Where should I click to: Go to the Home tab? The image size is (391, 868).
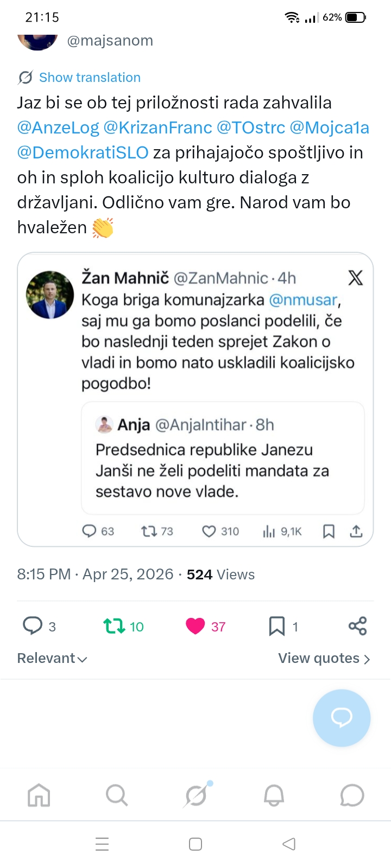coord(39,796)
